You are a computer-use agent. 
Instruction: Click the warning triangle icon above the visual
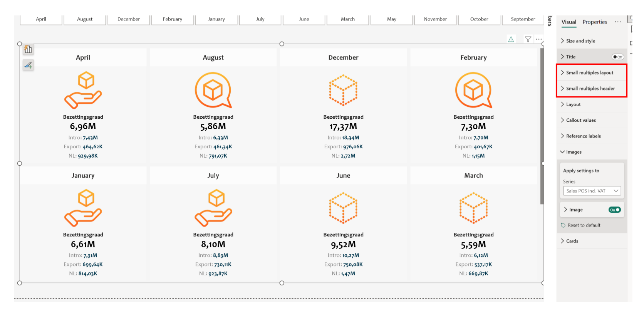[511, 39]
